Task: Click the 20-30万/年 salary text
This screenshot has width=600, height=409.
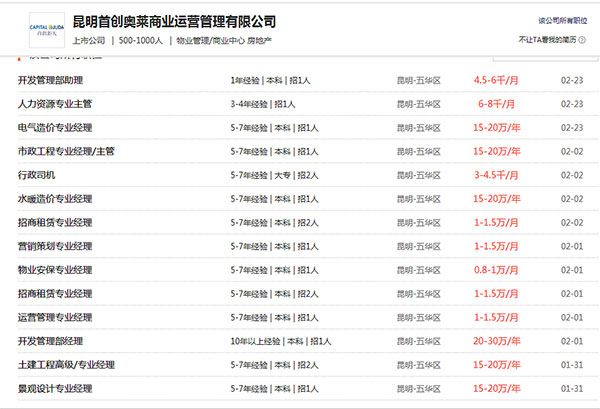Action: [498, 341]
